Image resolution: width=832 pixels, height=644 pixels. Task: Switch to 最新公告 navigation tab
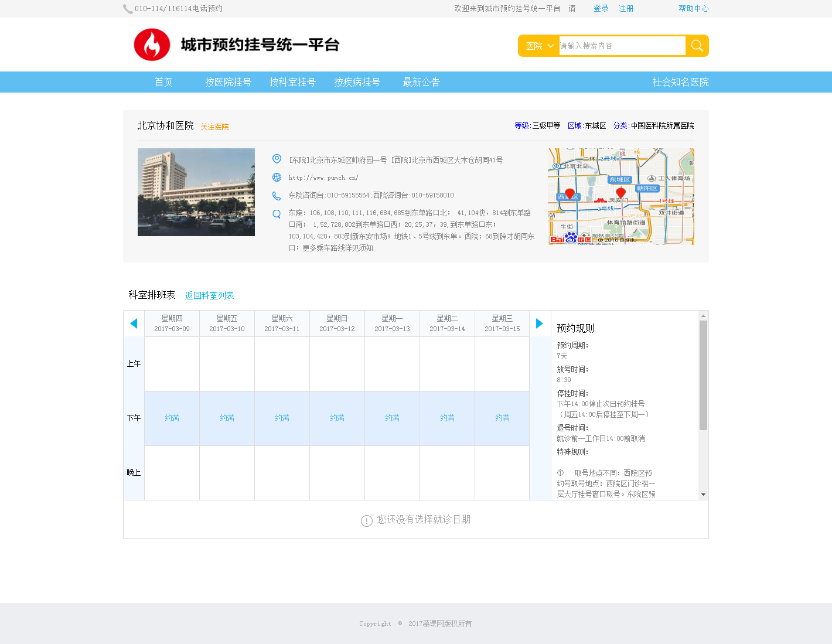click(420, 82)
